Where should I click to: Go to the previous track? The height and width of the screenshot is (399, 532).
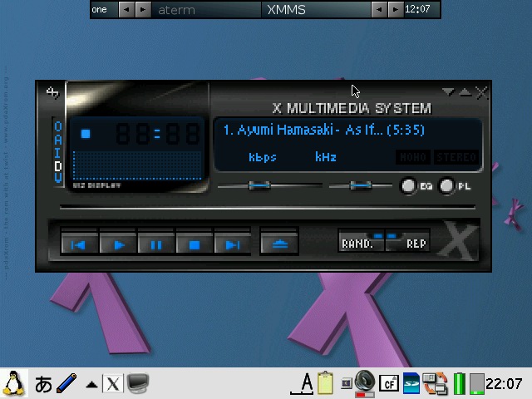click(79, 244)
